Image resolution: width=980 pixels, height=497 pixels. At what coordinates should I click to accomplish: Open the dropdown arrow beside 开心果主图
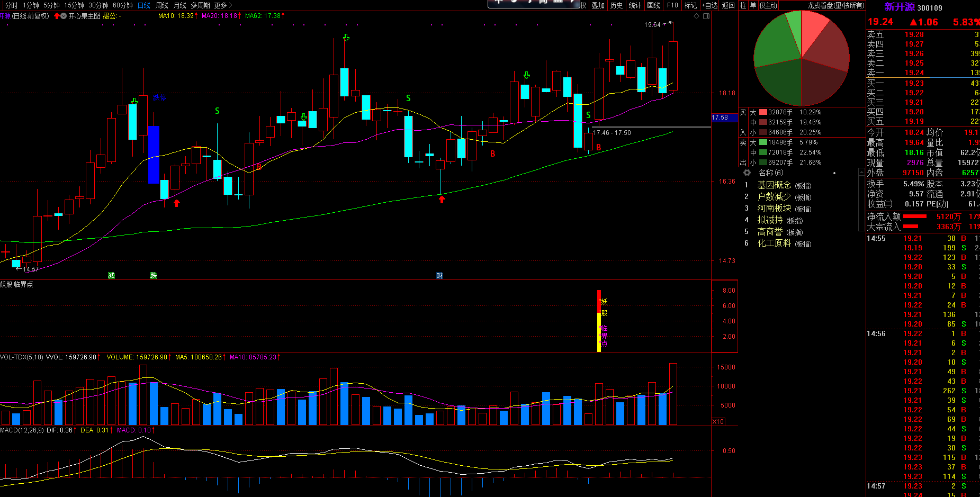tap(64, 16)
